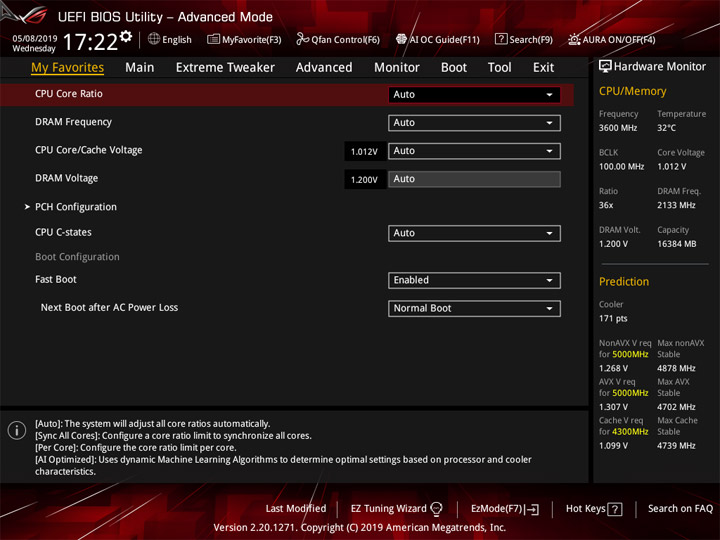Click the Last Modified button

pyautogui.click(x=296, y=509)
